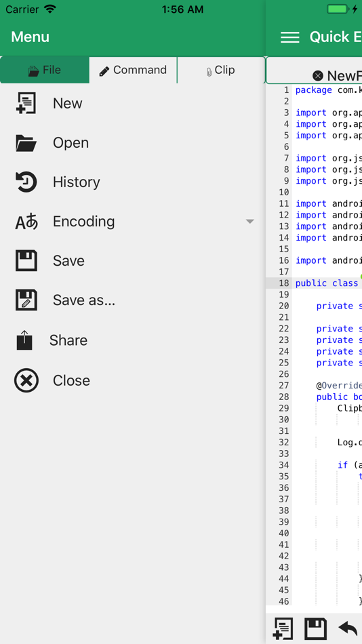Choose Close in the file menu

tap(71, 380)
